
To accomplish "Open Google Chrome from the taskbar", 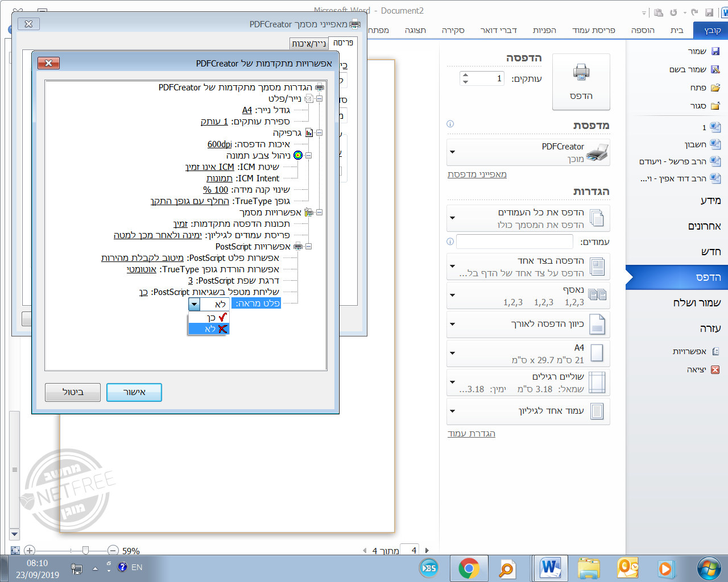I will (469, 568).
